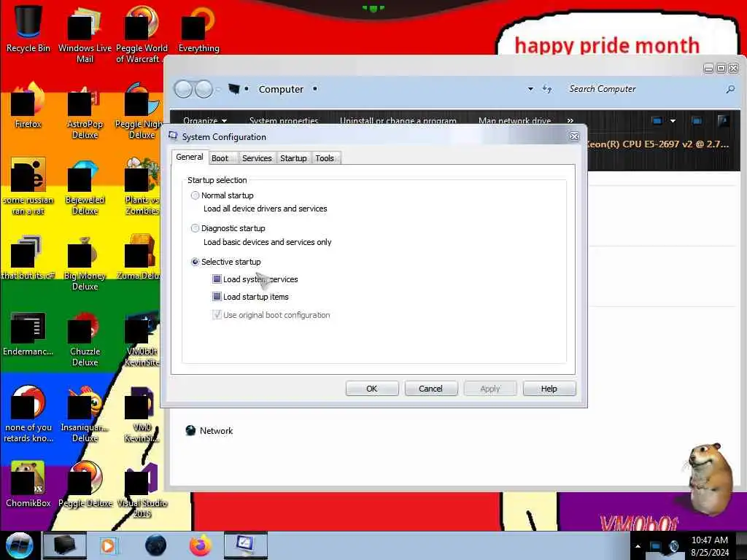Click the globe icon in taskbar
Viewport: 747px width, 560px height.
tap(156, 545)
